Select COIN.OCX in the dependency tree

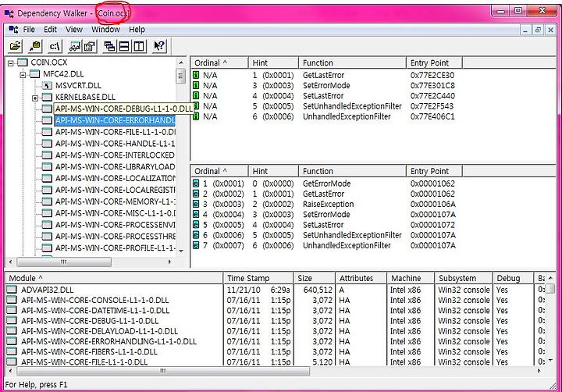(49, 62)
